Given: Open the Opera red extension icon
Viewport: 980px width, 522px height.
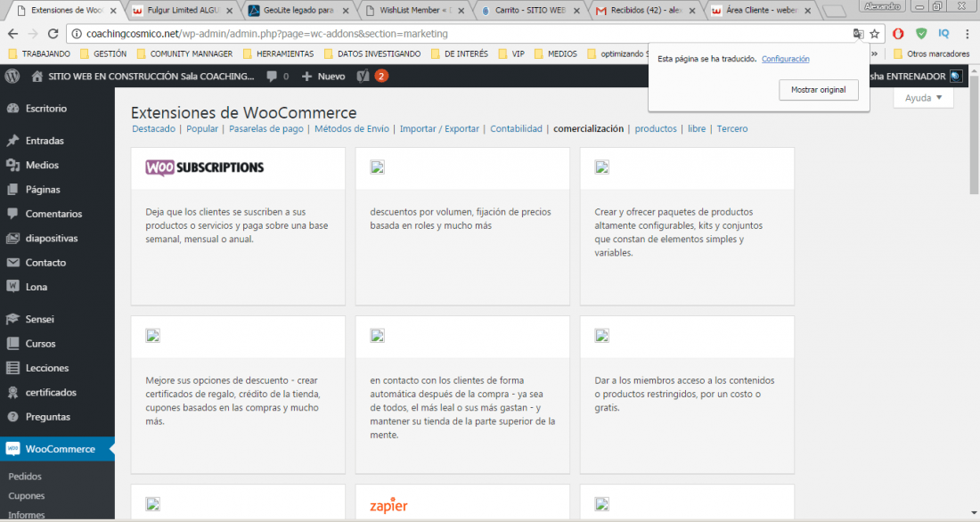Looking at the screenshot, I should point(898,34).
